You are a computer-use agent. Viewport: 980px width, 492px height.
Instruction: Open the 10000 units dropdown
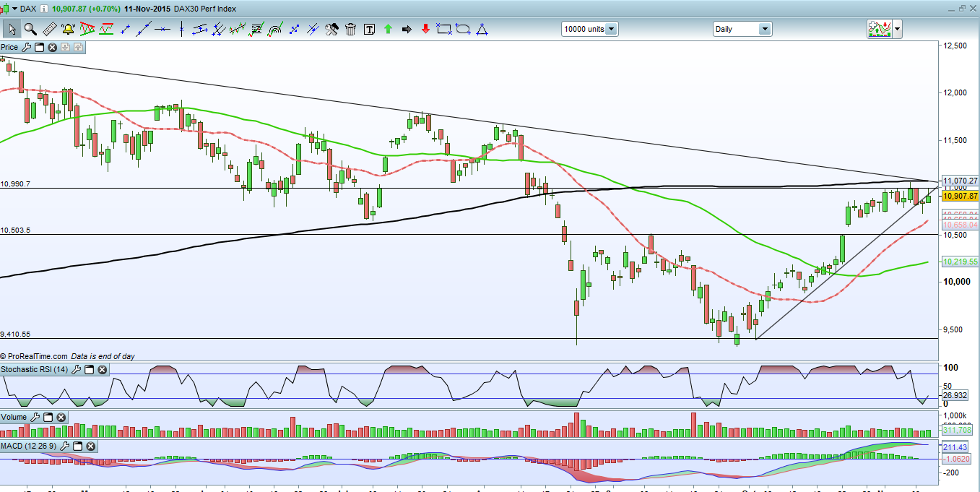pos(611,29)
